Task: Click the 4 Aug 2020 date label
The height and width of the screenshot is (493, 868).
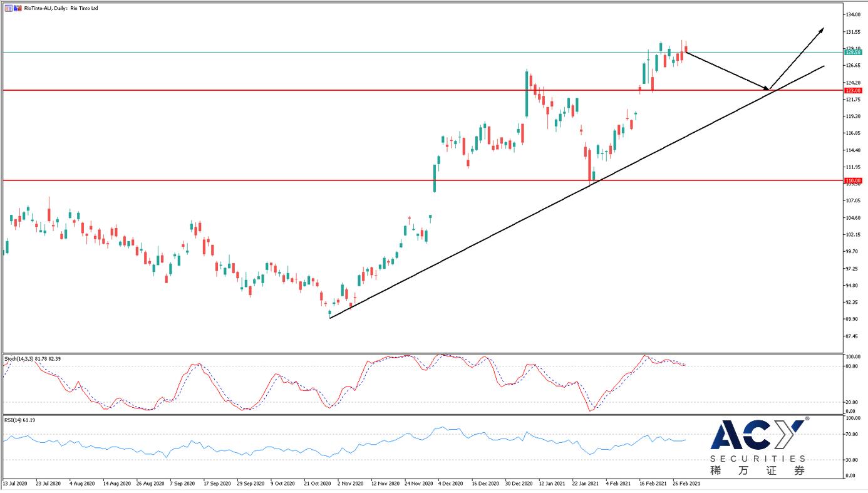Action: click(x=81, y=484)
